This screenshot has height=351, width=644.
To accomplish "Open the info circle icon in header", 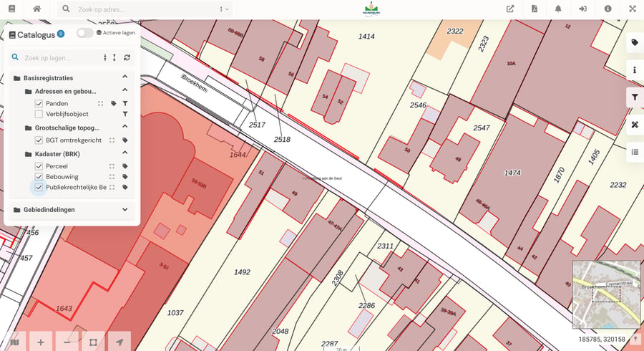I will pyautogui.click(x=608, y=9).
